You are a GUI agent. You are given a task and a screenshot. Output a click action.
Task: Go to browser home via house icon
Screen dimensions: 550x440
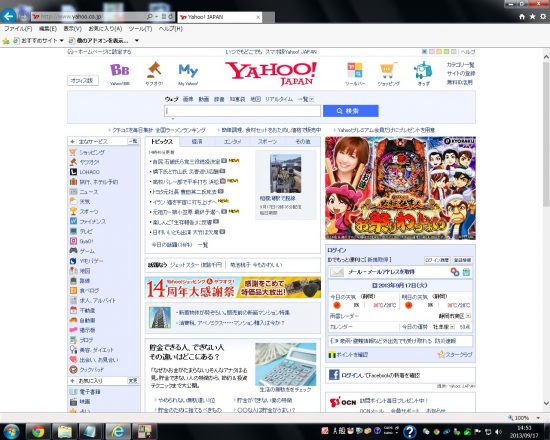click(x=522, y=16)
